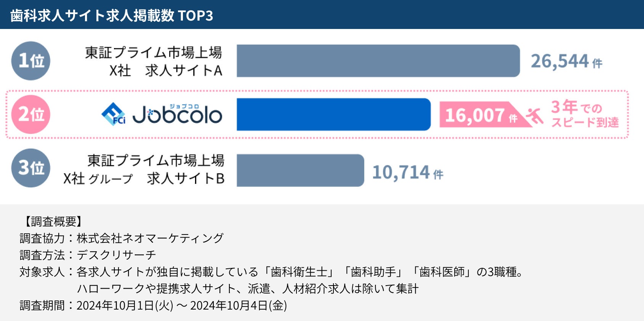Select the pink 16,007件 label

pos(481,115)
